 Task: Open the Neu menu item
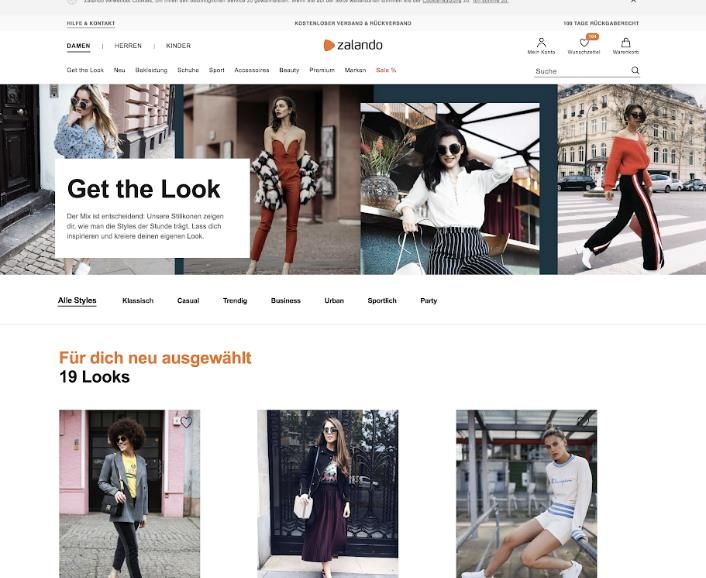tap(119, 70)
